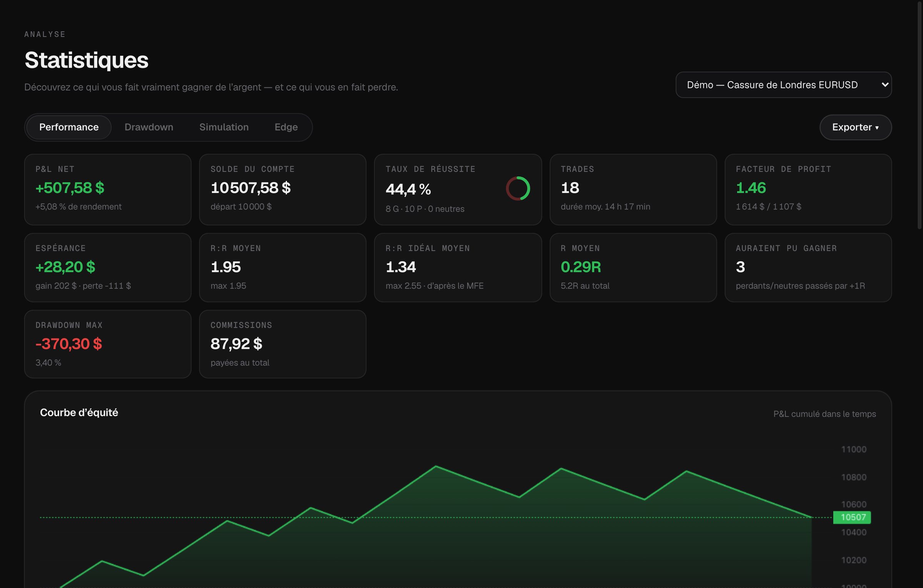The width and height of the screenshot is (923, 588).
Task: Click '1 614 $ / 1 107 $' text
Action: 768,207
